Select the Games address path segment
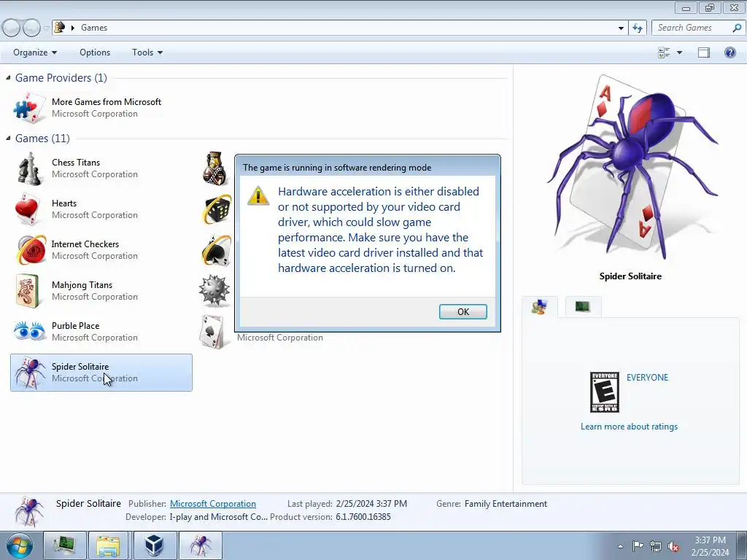The image size is (747, 560). [94, 28]
